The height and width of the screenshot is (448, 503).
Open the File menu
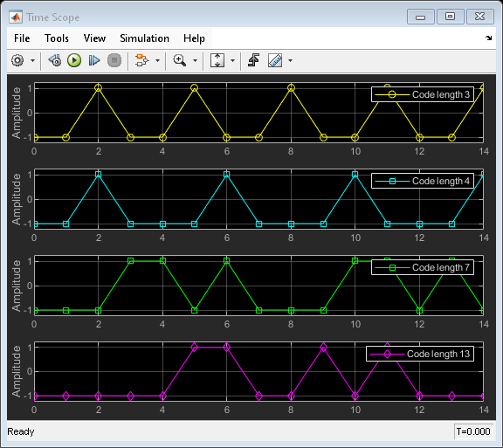[x=22, y=38]
